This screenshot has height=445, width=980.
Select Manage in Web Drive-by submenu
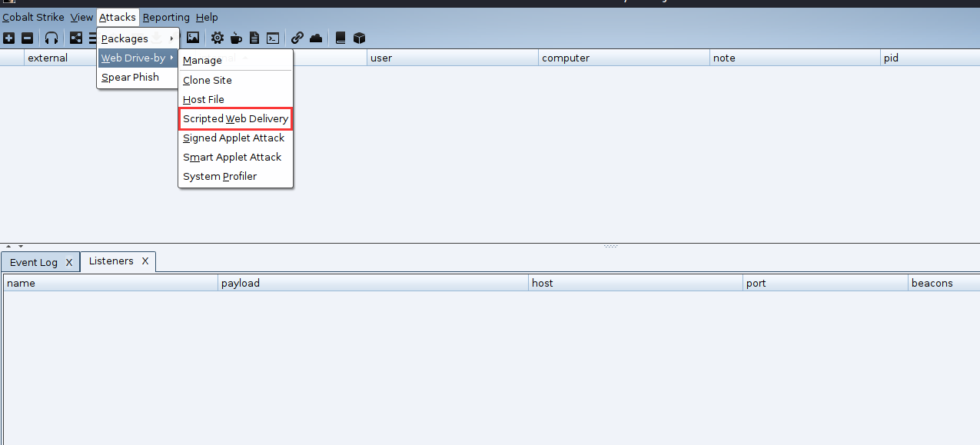point(235,60)
